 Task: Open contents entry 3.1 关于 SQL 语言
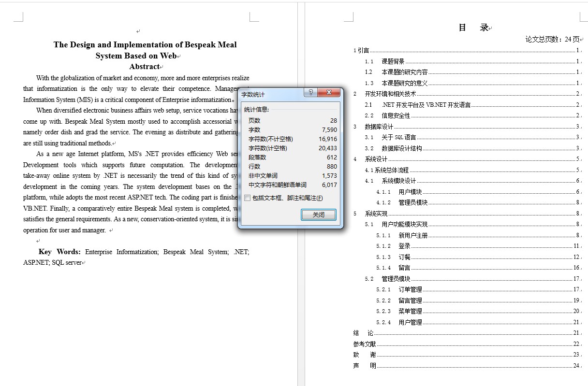click(472, 137)
